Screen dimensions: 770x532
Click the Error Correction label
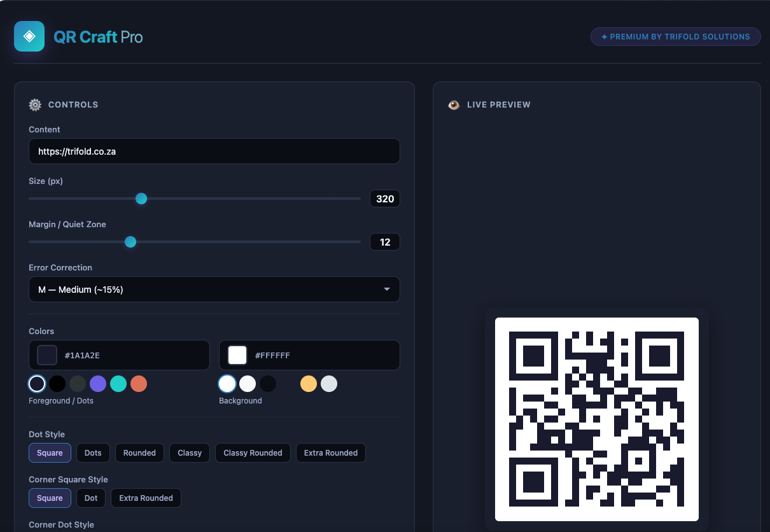(60, 268)
